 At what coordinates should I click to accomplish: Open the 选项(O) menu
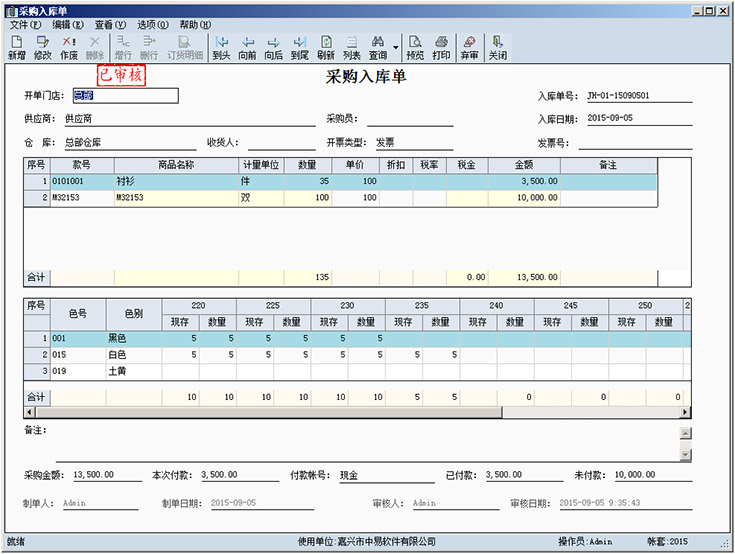coord(153,24)
